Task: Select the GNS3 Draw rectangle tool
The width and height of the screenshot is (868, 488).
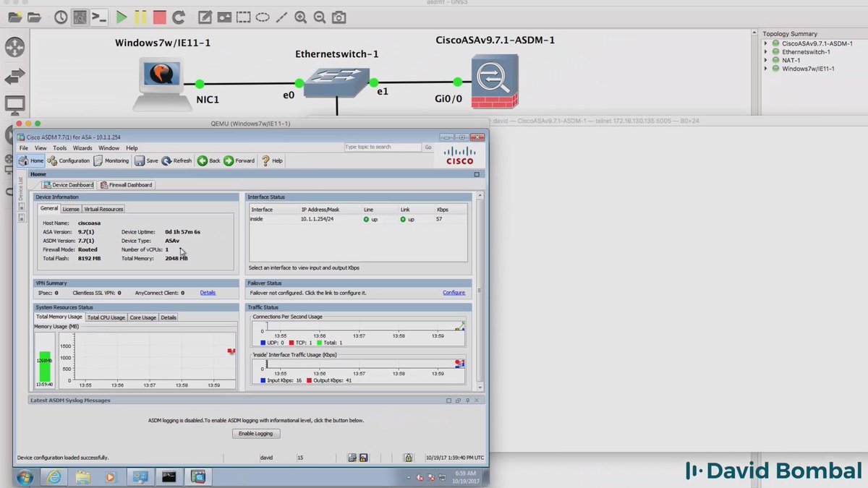Action: pyautogui.click(x=244, y=17)
